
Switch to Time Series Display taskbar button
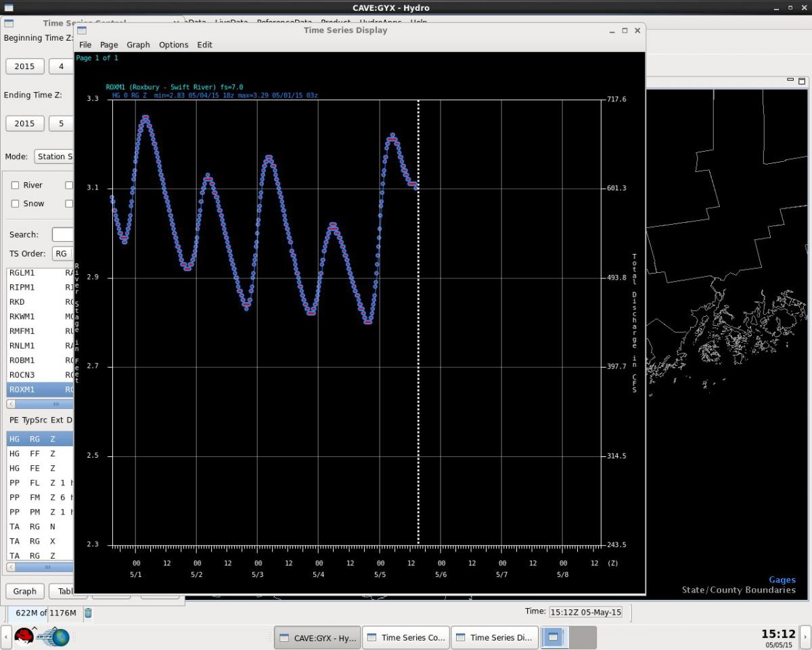pos(494,637)
